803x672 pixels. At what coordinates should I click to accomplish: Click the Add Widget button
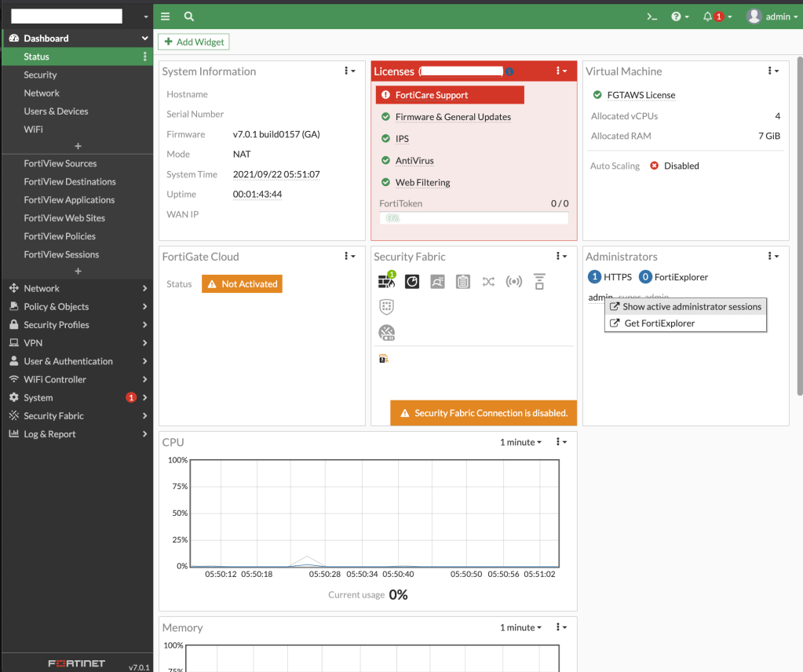[x=194, y=42]
